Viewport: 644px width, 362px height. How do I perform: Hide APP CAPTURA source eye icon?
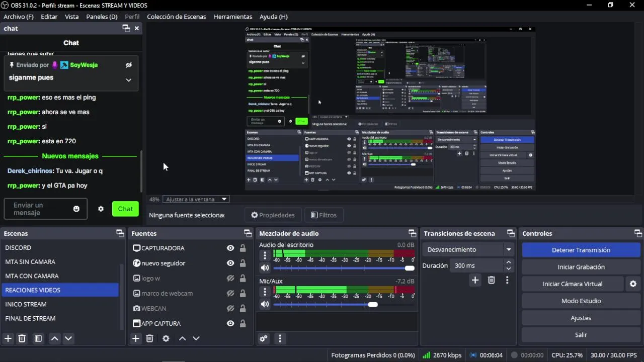230,323
